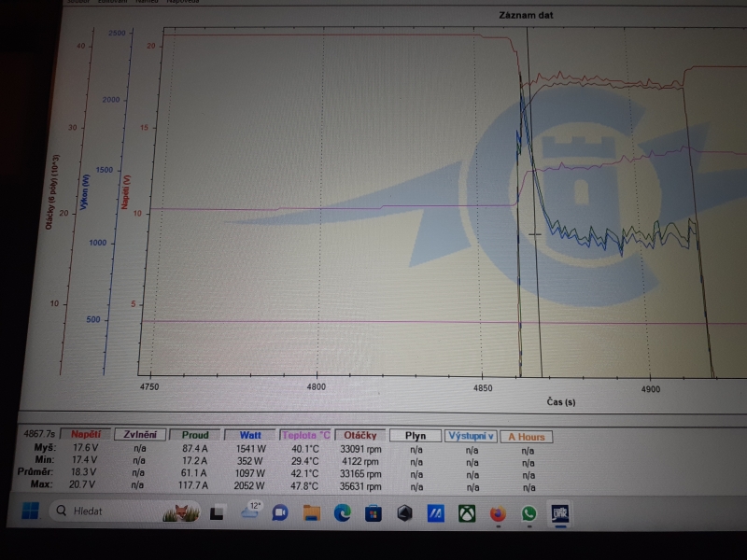The height and width of the screenshot is (560, 747).
Task: Click the Max row label
Action: pyautogui.click(x=41, y=484)
